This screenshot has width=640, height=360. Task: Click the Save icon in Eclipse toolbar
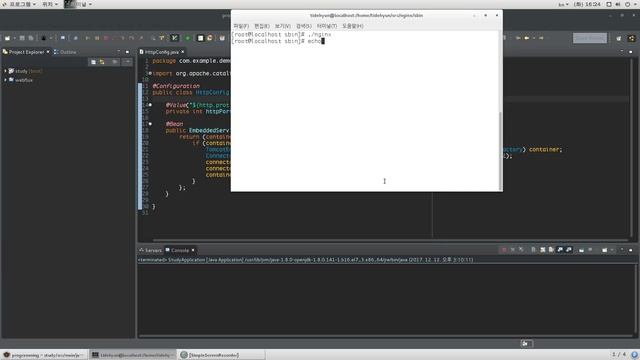click(x=22, y=38)
